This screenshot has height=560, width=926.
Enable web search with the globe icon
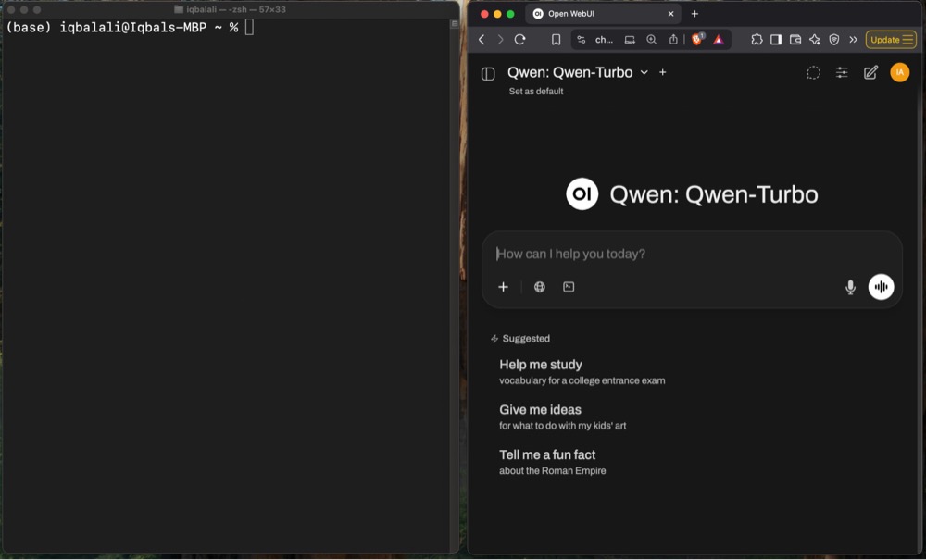point(539,287)
